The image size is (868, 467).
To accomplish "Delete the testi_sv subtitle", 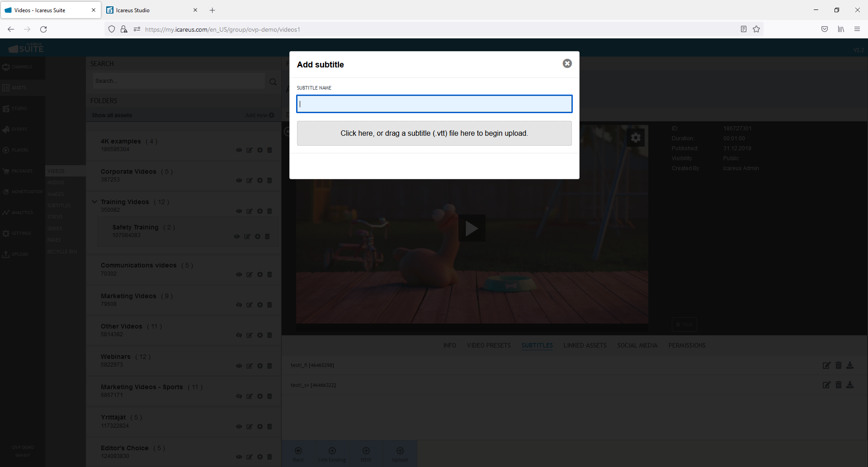I will coord(839,385).
